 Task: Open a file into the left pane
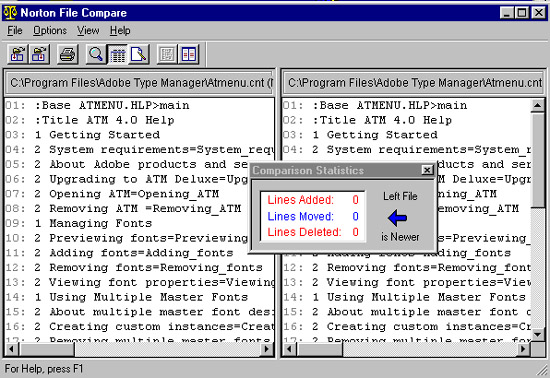[x=18, y=54]
